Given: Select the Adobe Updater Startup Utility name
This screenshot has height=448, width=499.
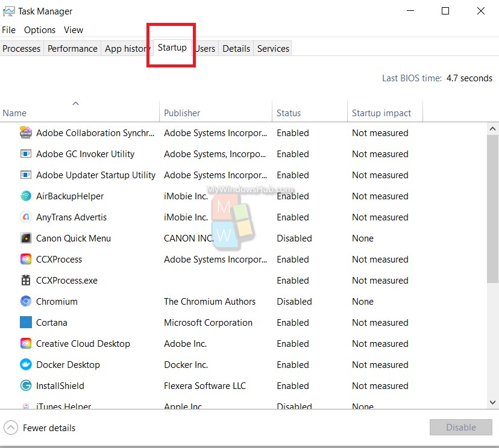Looking at the screenshot, I should (x=96, y=175).
